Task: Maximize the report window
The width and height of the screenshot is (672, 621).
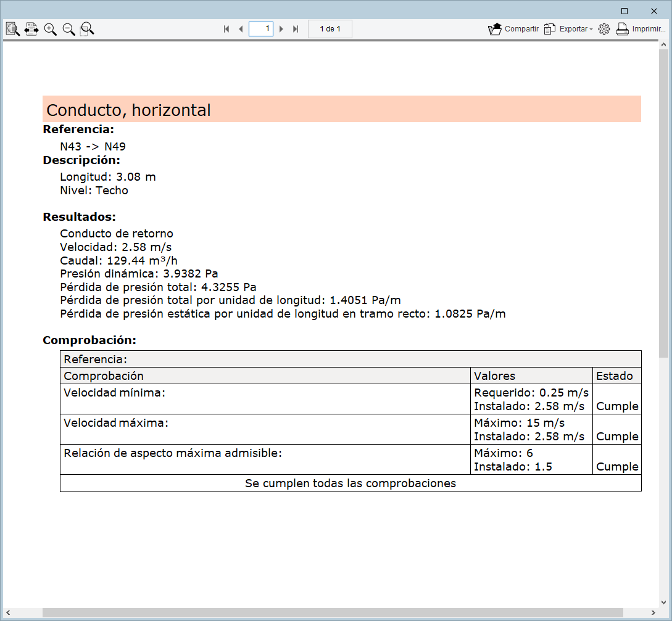Action: 624,11
